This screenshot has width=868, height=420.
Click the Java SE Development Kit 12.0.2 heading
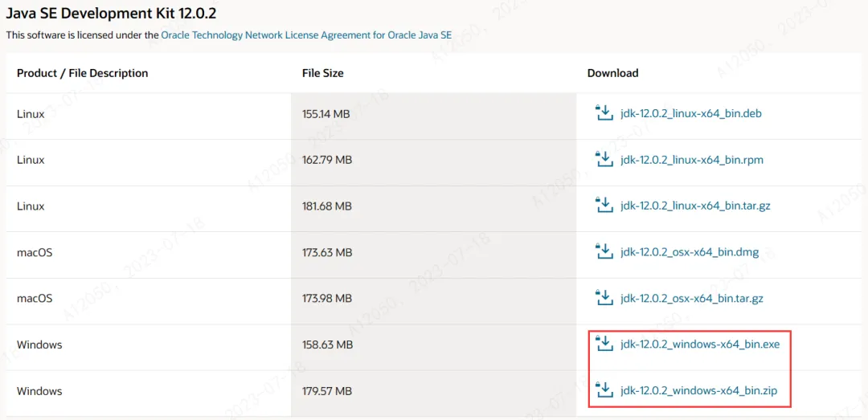click(x=111, y=14)
